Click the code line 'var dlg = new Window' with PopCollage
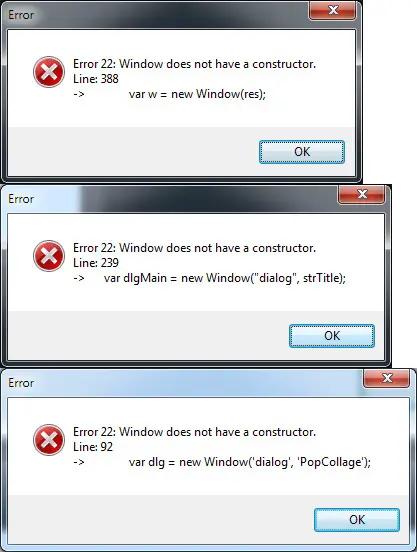This screenshot has height=552, width=417. point(250,462)
